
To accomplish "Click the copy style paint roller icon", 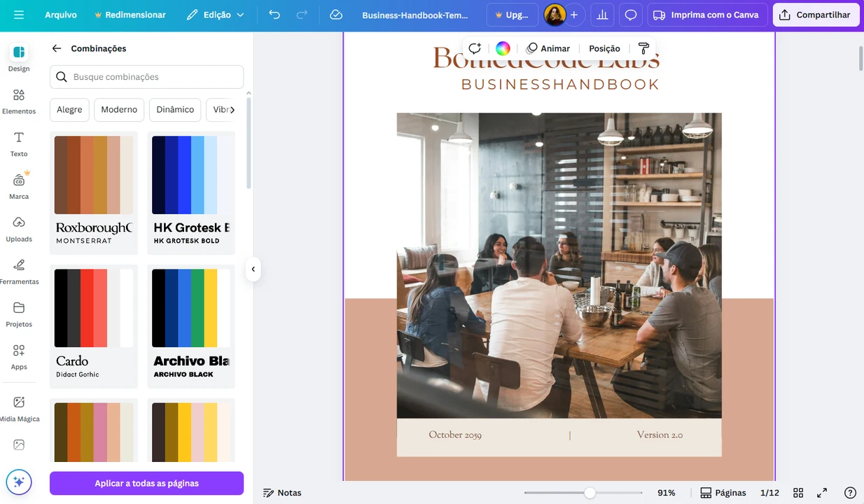I will coord(643,48).
